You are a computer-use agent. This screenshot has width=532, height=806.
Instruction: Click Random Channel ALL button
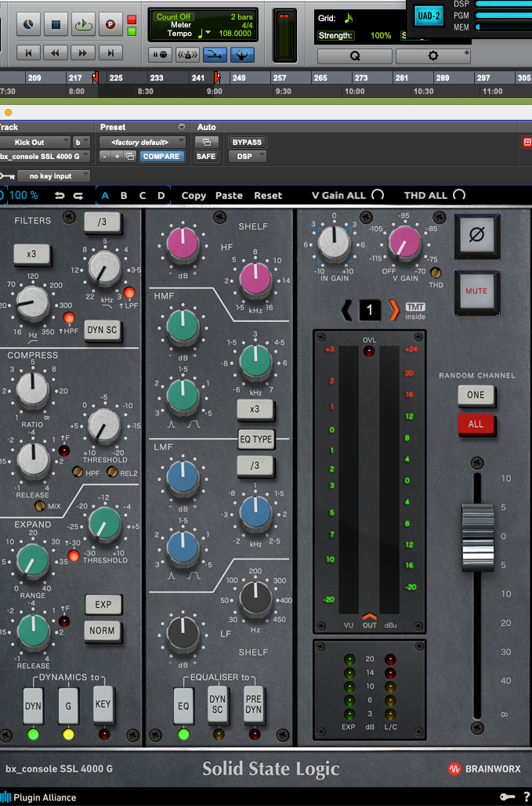pyautogui.click(x=476, y=424)
